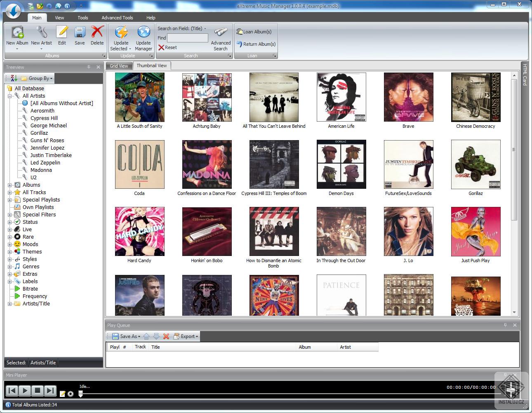
Task: Open the View ribbon tab
Action: 59,18
